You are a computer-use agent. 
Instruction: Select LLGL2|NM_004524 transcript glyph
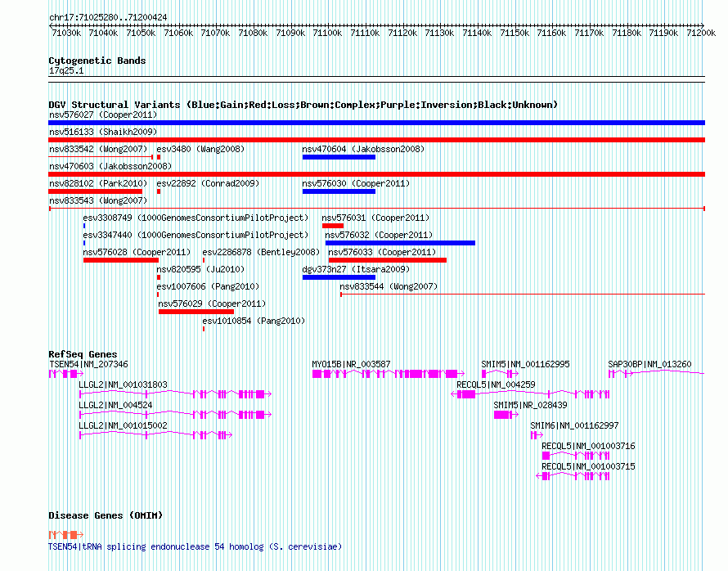175,415
